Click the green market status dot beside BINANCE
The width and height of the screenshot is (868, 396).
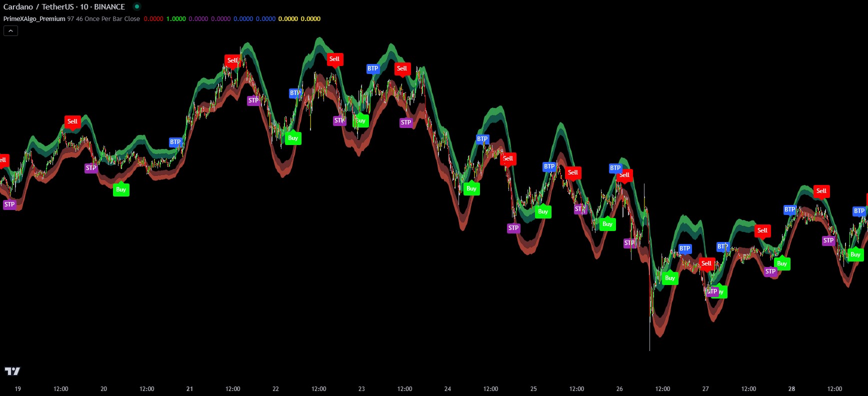(136, 6)
